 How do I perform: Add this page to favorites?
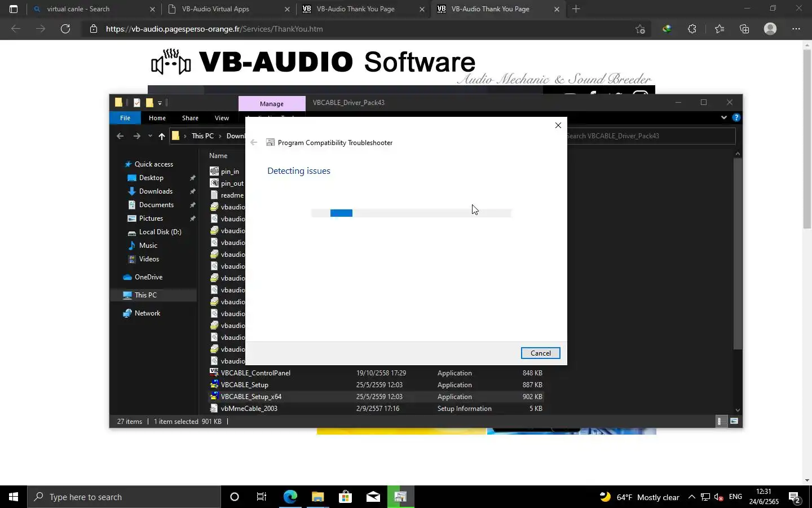click(x=640, y=29)
